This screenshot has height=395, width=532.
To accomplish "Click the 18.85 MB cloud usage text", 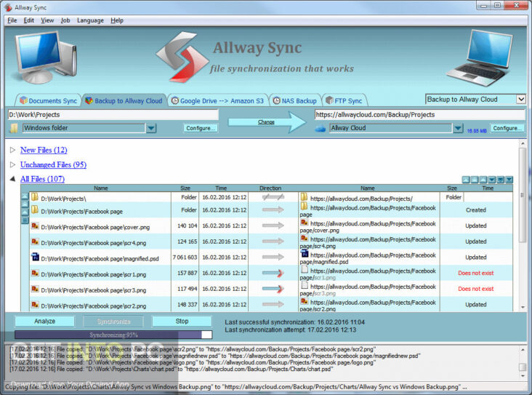I will click(x=477, y=131).
